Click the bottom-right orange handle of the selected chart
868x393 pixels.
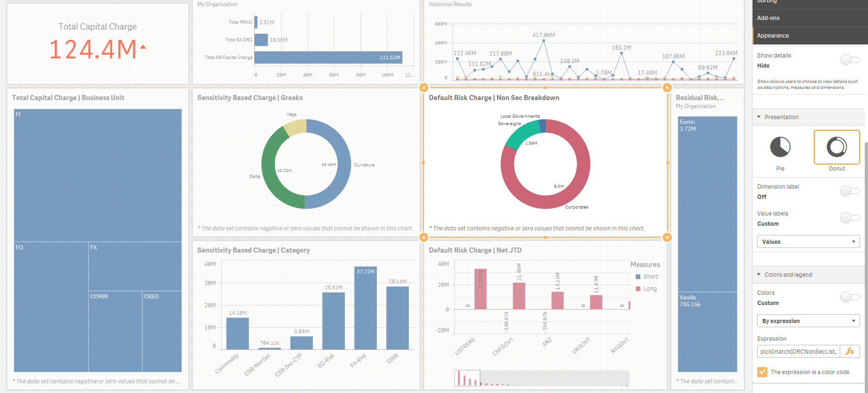pos(667,237)
